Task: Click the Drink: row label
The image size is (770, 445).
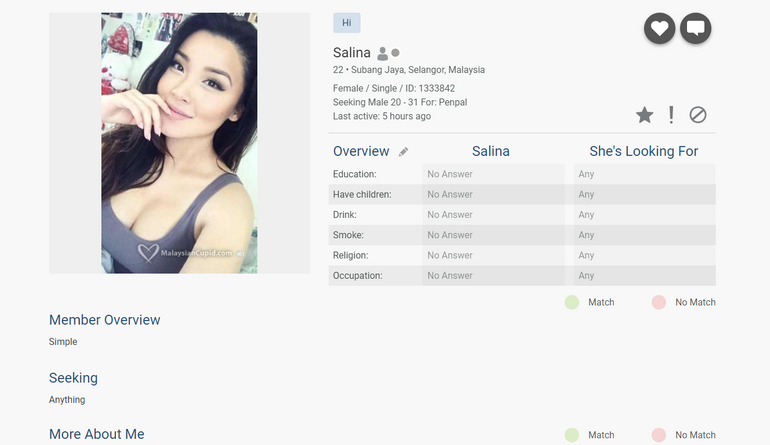Action: 345,215
